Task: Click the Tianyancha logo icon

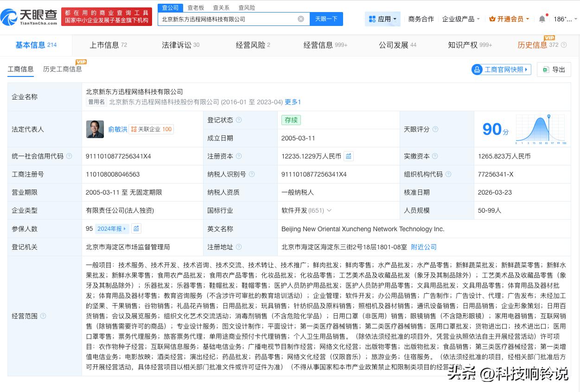Action: click(10, 16)
